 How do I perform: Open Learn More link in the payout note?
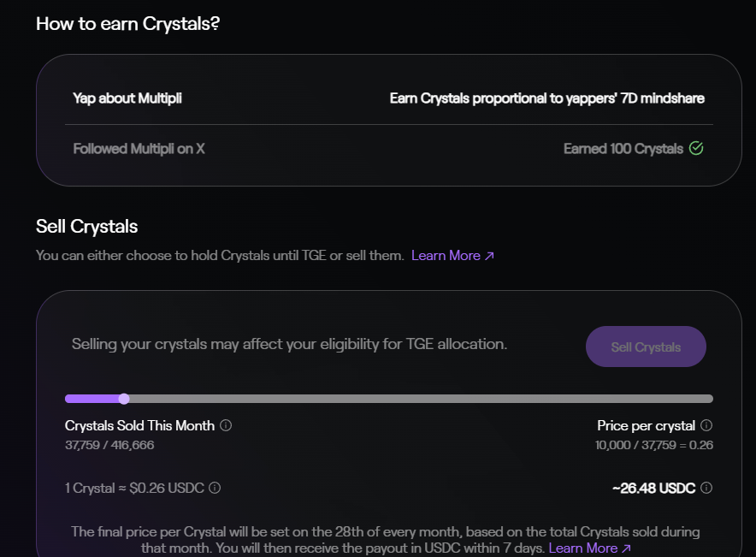point(589,548)
